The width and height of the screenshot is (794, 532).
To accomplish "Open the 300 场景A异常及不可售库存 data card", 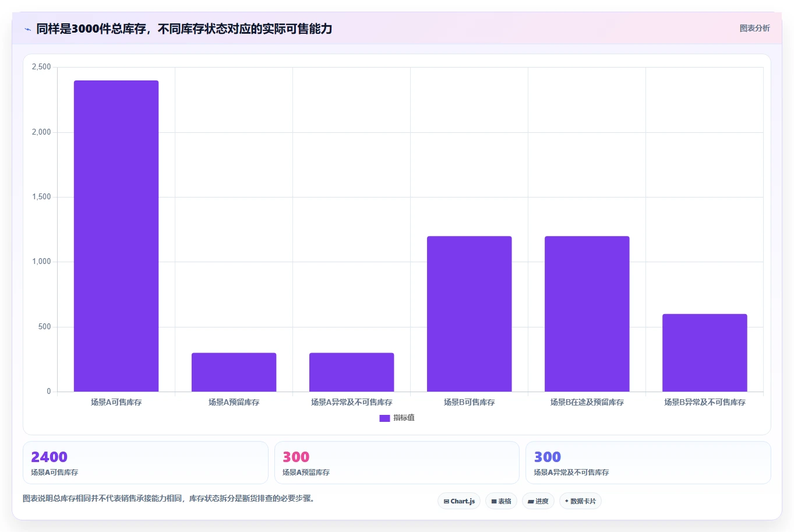I will coord(648,463).
